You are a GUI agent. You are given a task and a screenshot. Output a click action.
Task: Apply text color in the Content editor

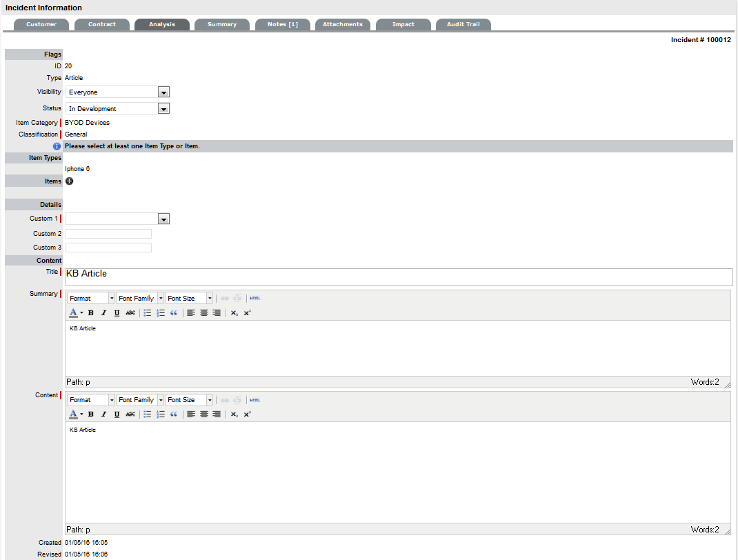click(73, 414)
